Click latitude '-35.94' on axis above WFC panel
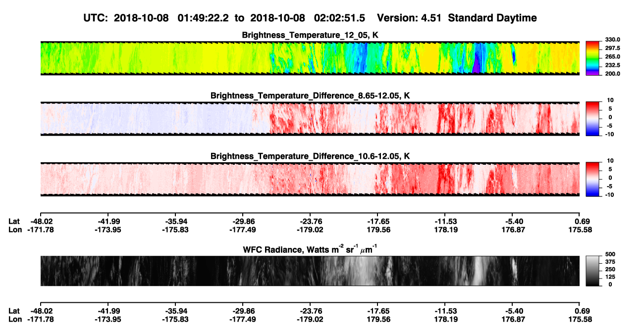 tap(175, 221)
